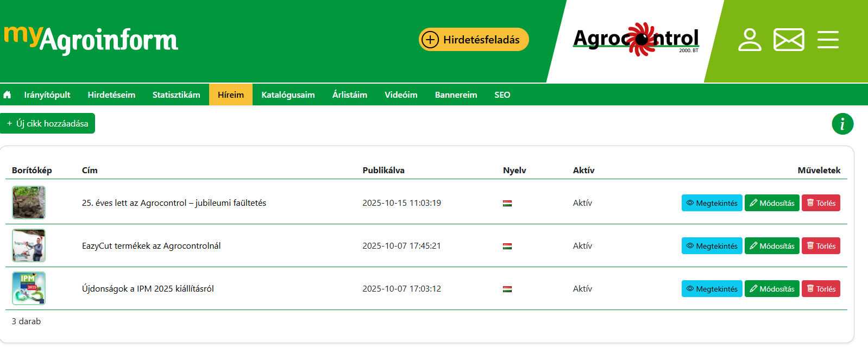Open the messages envelope icon

pyautogui.click(x=789, y=40)
